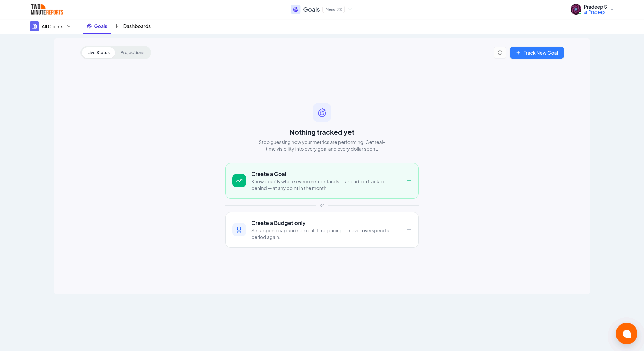
Task: Open the Goals tab
Action: point(101,26)
